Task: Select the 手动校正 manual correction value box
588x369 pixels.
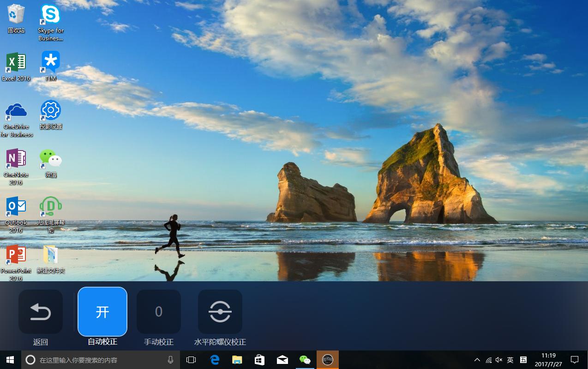Action: tap(159, 312)
